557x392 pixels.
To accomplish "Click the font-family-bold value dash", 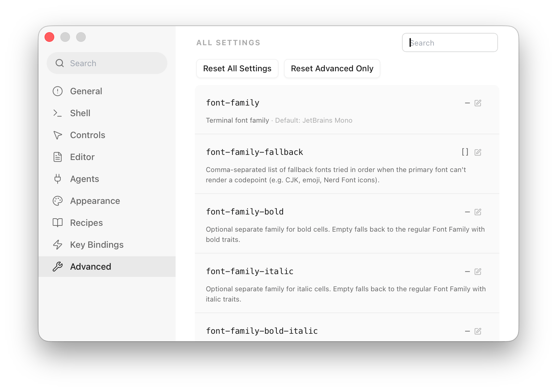I will (467, 212).
